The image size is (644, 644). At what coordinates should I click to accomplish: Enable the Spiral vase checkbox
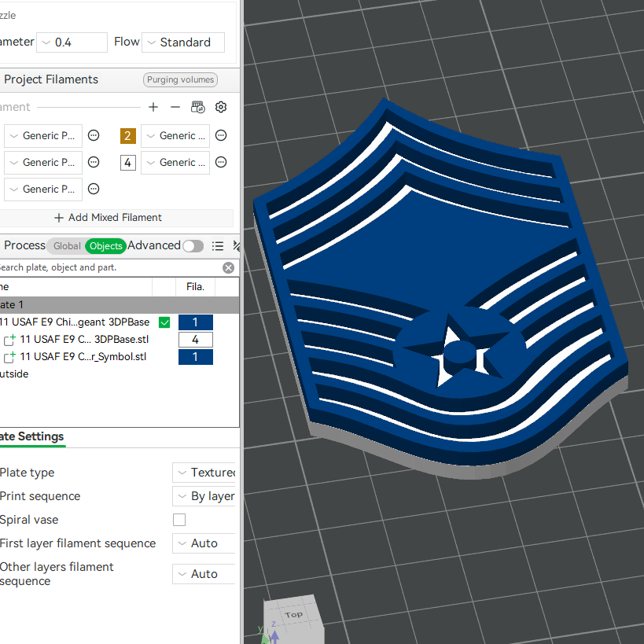(x=179, y=520)
